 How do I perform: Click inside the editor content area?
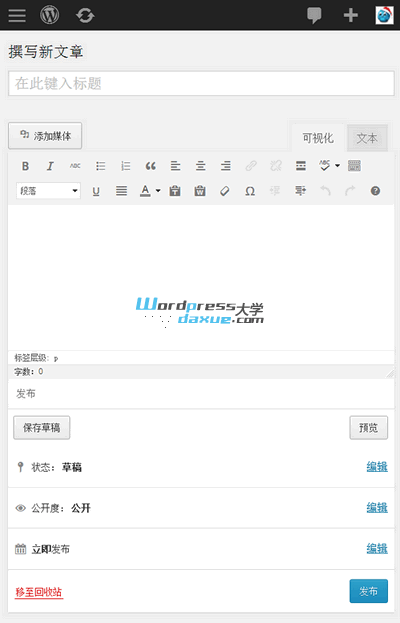click(201, 277)
